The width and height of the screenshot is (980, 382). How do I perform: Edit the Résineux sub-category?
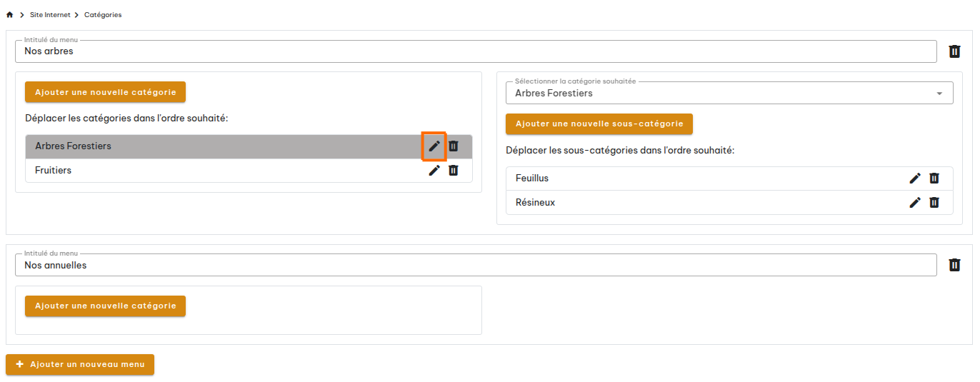pos(915,202)
